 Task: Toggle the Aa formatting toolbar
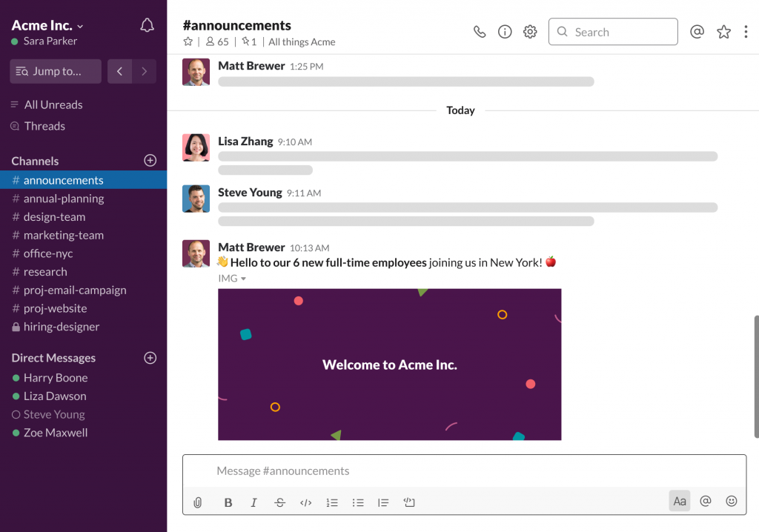click(x=680, y=501)
